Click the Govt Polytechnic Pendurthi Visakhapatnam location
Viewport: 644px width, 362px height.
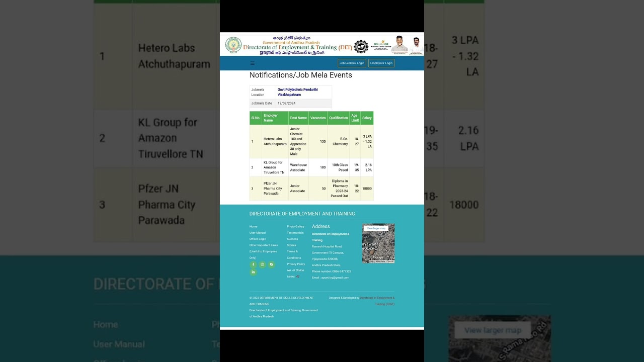tap(297, 92)
